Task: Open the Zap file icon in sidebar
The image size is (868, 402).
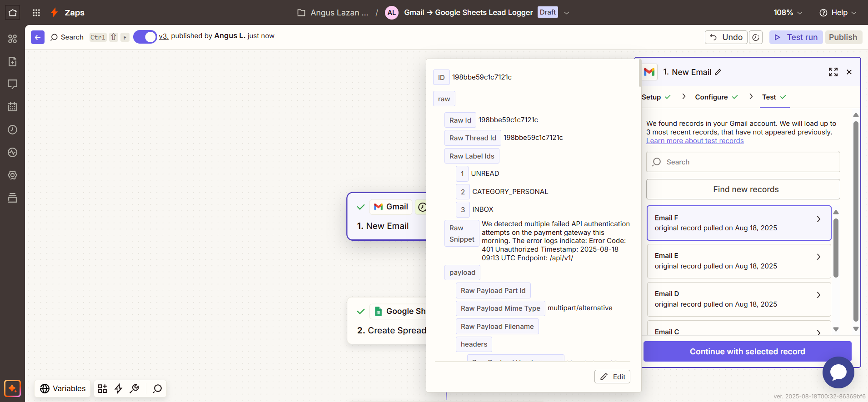Action: pos(12,62)
